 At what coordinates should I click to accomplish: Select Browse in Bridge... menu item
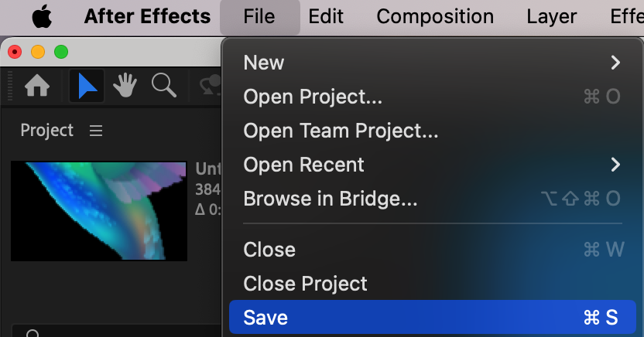click(331, 199)
